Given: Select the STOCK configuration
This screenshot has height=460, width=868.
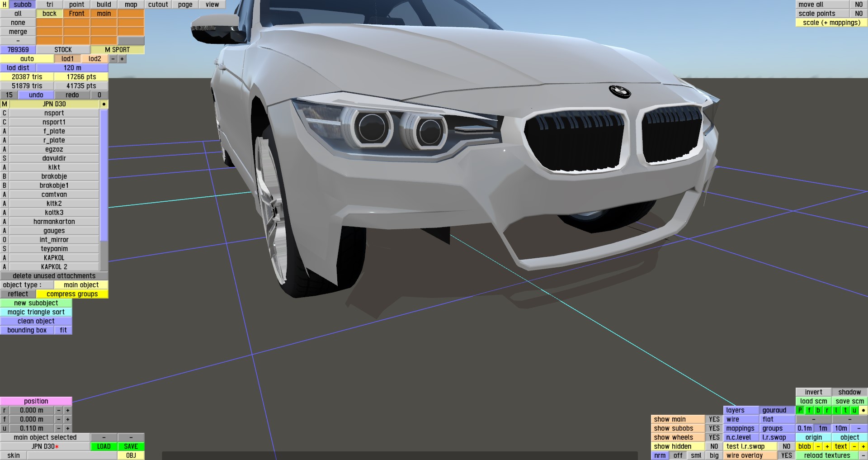Looking at the screenshot, I should [x=63, y=50].
